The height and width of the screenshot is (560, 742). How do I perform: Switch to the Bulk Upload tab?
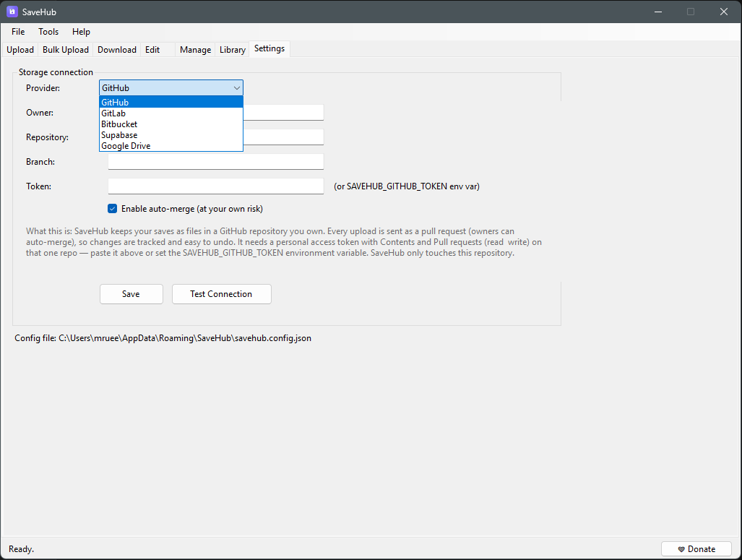[65, 50]
